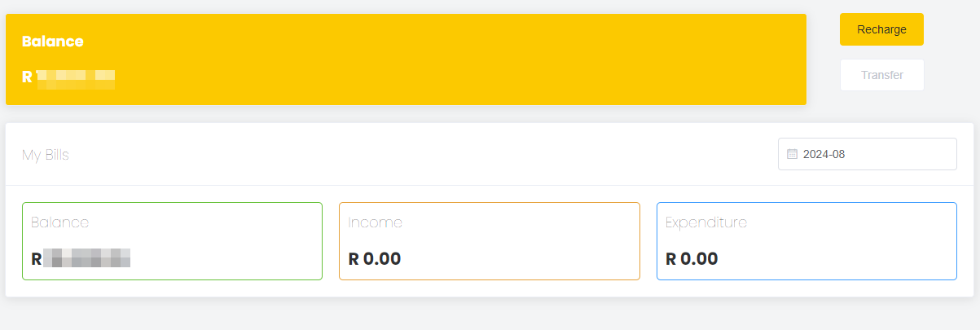Click the white Balance title in banner
The image size is (980, 330).
(53, 42)
